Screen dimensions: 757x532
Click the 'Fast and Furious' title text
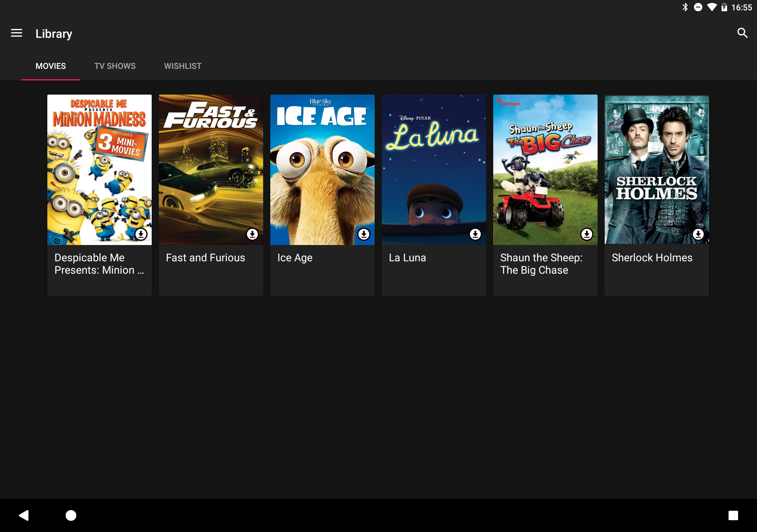206,258
